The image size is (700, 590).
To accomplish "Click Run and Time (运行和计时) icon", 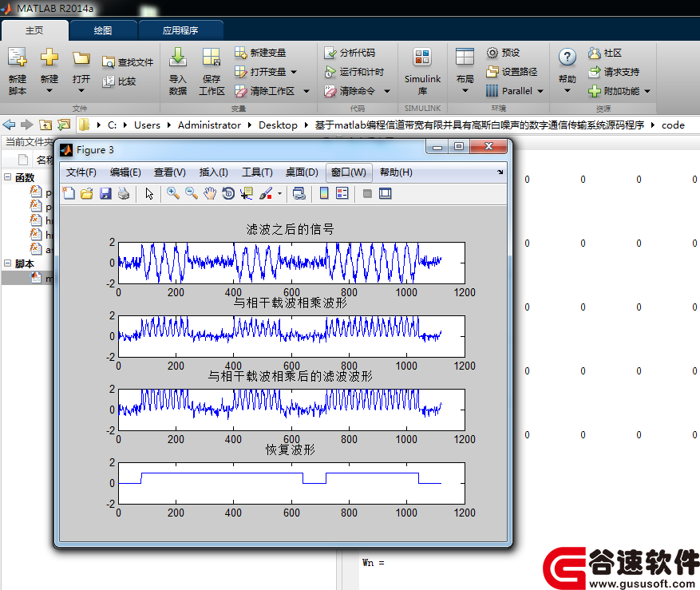I will (x=330, y=72).
